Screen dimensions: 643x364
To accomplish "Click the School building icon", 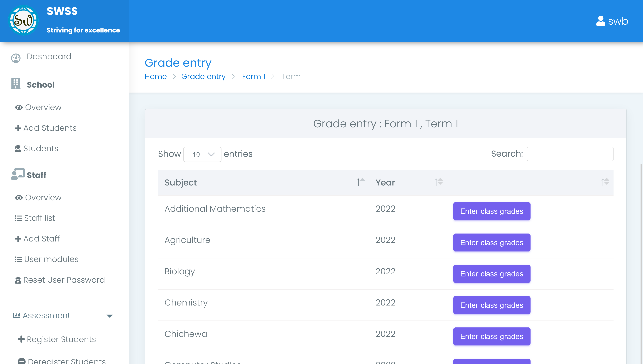I will (16, 84).
